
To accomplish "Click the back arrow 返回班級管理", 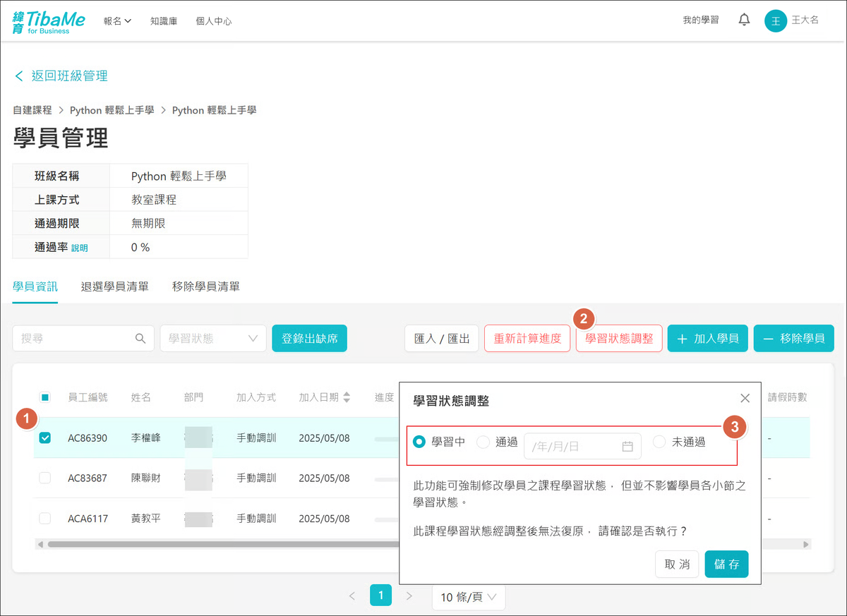I will pos(19,76).
